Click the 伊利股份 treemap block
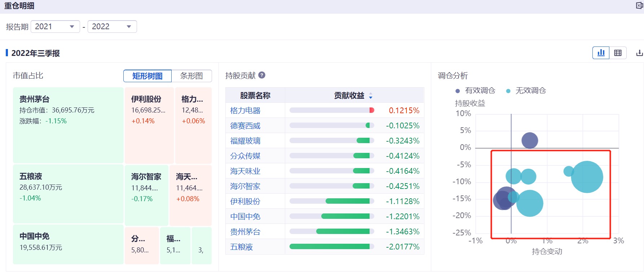Image resolution: width=644 pixels, height=274 pixels. [149, 125]
